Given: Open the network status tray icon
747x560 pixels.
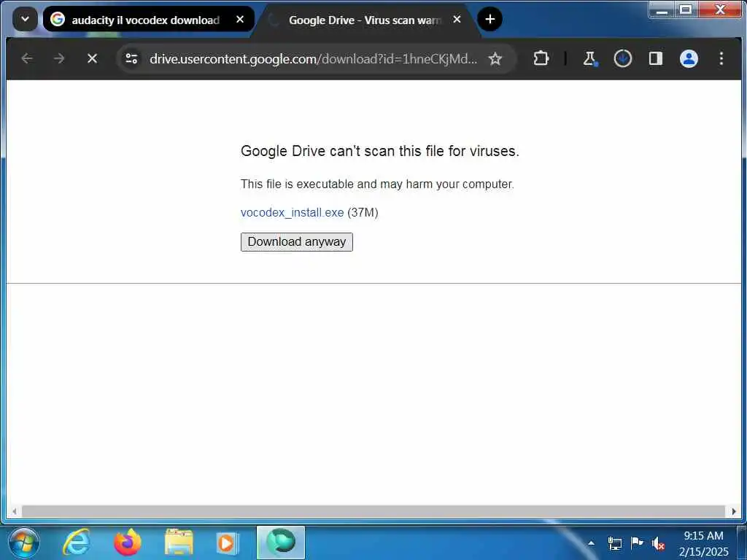Looking at the screenshot, I should (614, 542).
